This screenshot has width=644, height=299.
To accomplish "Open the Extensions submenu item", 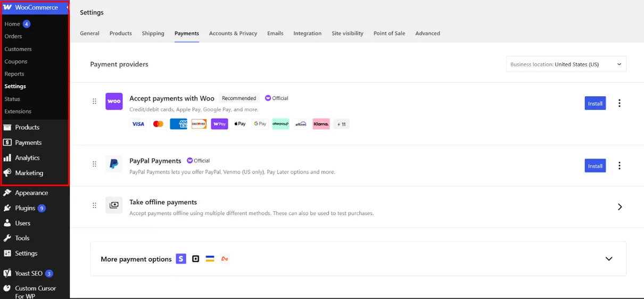I will [x=18, y=111].
